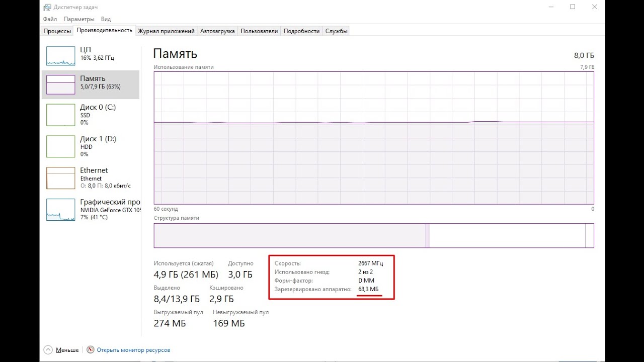
Task: Switch to the Службы tab
Action: point(336,31)
